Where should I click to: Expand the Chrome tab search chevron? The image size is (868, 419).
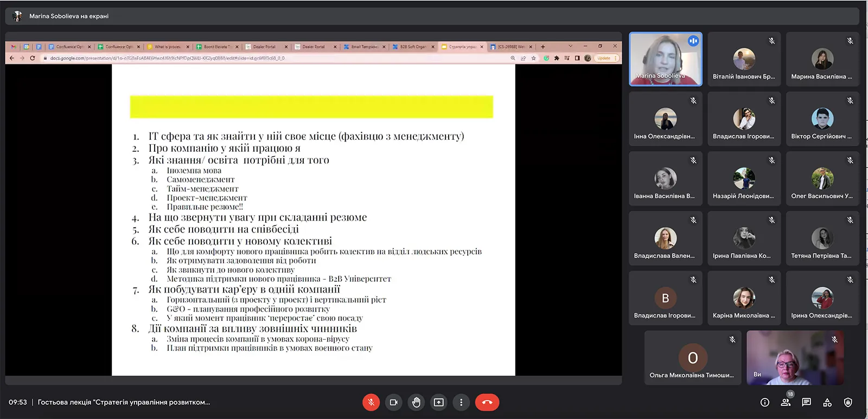point(570,46)
